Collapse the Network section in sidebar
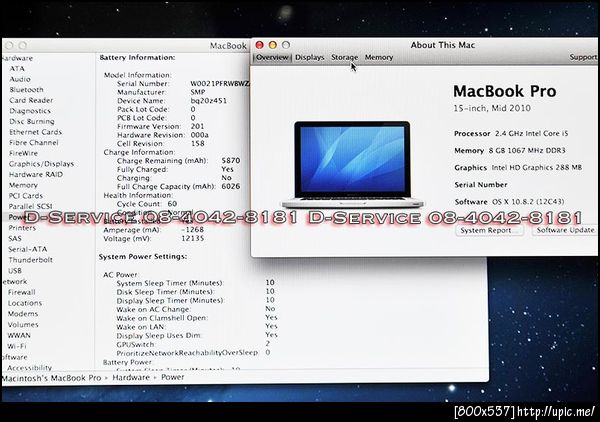The height and width of the screenshot is (422, 600). pyautogui.click(x=14, y=282)
